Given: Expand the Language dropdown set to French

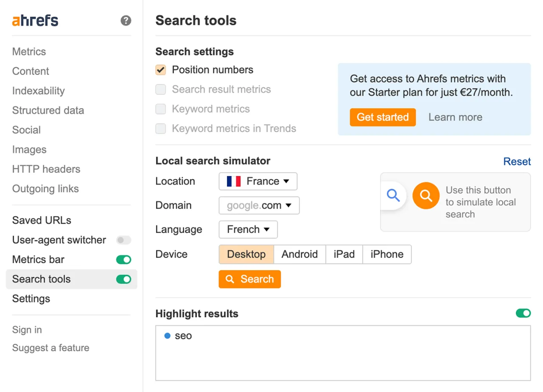Looking at the screenshot, I should [248, 230].
